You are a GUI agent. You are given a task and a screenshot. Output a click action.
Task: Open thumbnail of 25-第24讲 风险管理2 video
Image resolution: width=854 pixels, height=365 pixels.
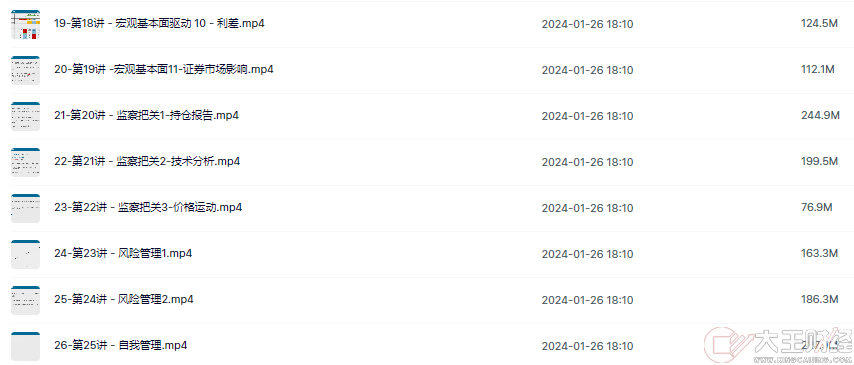click(x=26, y=300)
